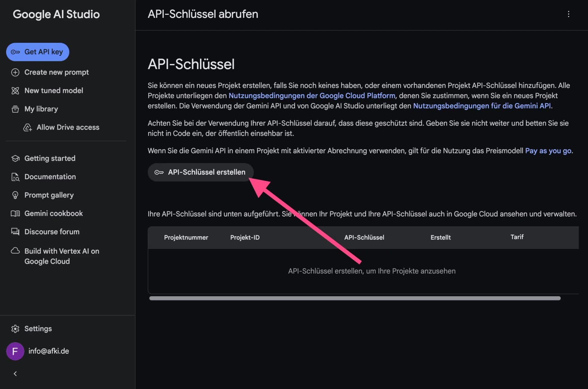Collapse the sidebar with the chevron
Viewport: 588px width, 389px height.
pos(15,374)
